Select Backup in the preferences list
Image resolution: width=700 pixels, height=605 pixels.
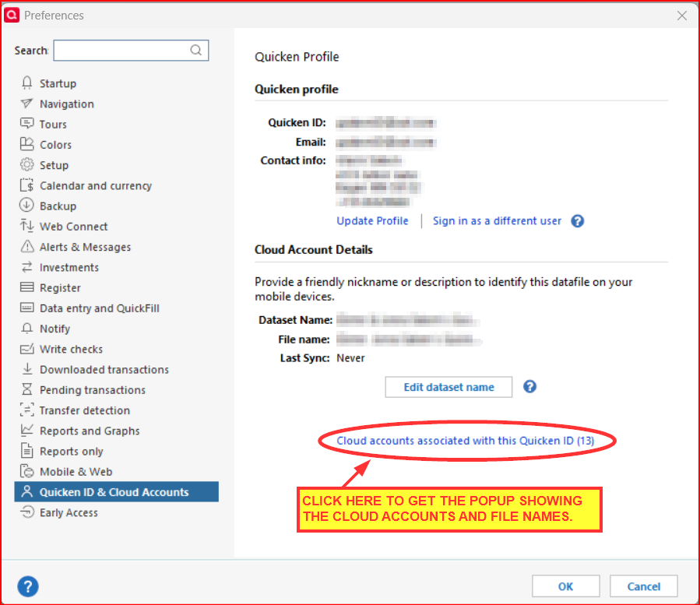pyautogui.click(x=58, y=206)
